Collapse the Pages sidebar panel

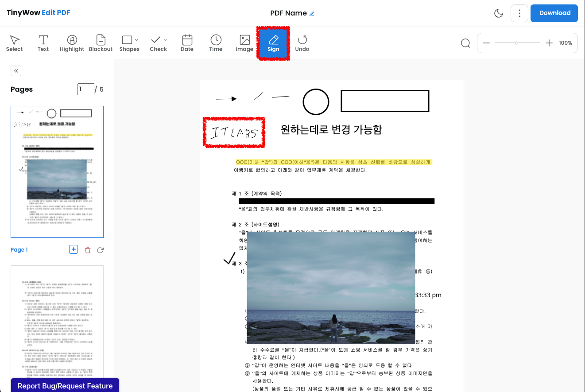15,71
